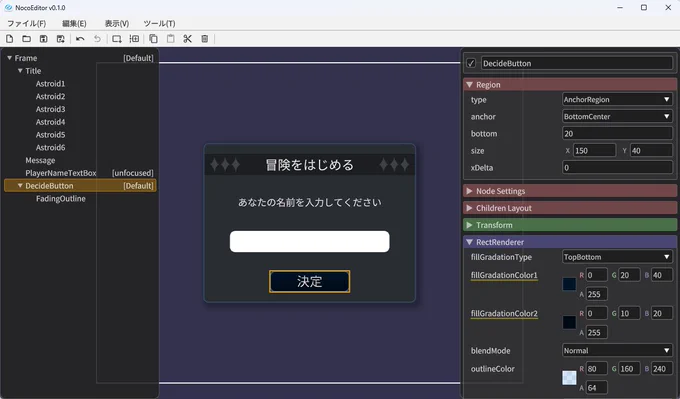Click the outlineColor G value field
Viewport: 680px width, 399px height.
pos(629,369)
